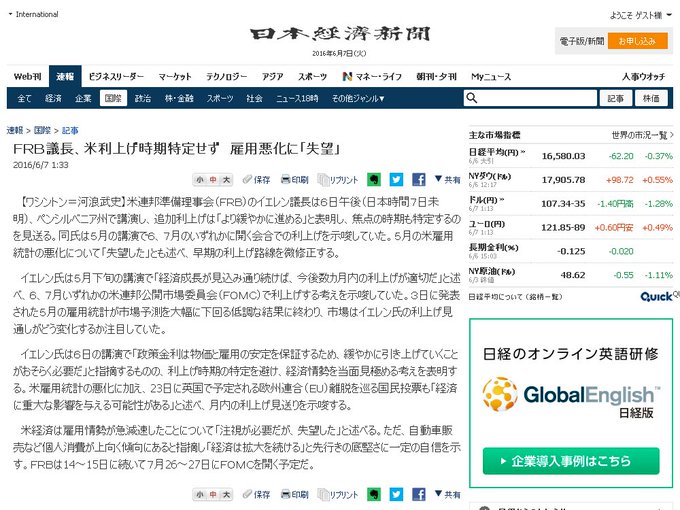Share article on Twitter from bottom bar
This screenshot has width=680, height=510.
point(396,494)
